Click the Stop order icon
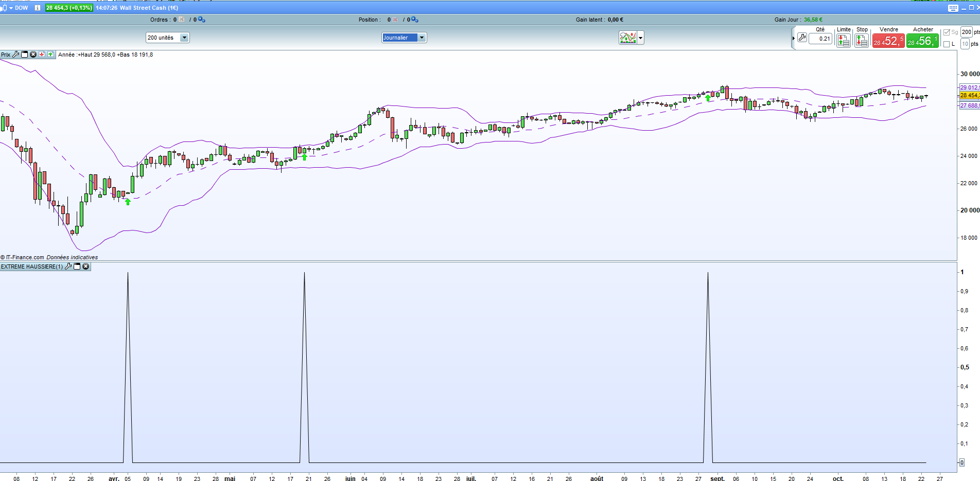The image size is (980, 481). pos(862,41)
